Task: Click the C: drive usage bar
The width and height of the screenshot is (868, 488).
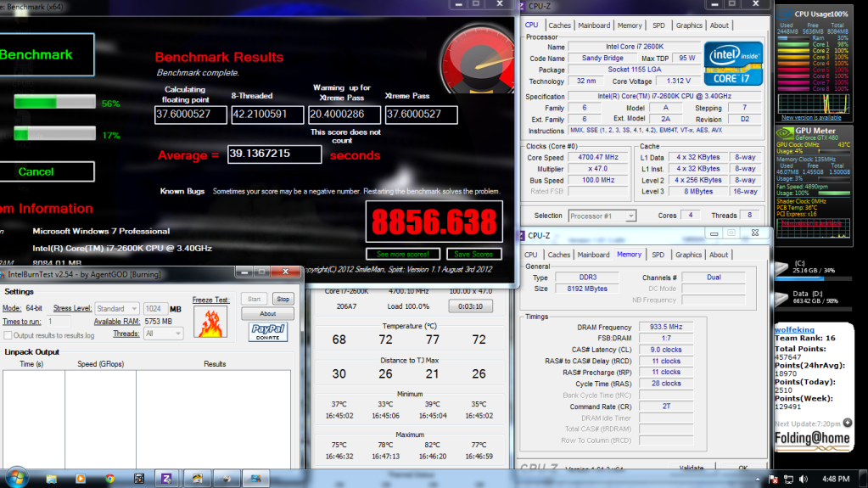Action: (x=813, y=278)
